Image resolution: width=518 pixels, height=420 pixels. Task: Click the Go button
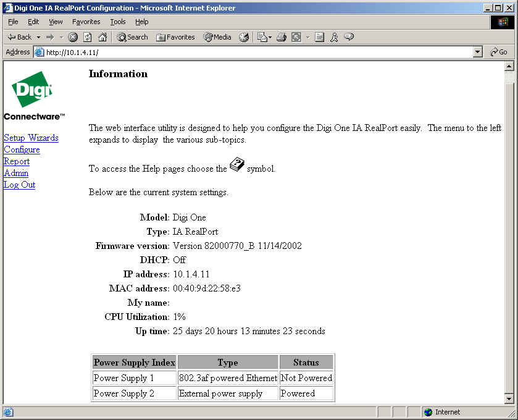click(x=499, y=52)
